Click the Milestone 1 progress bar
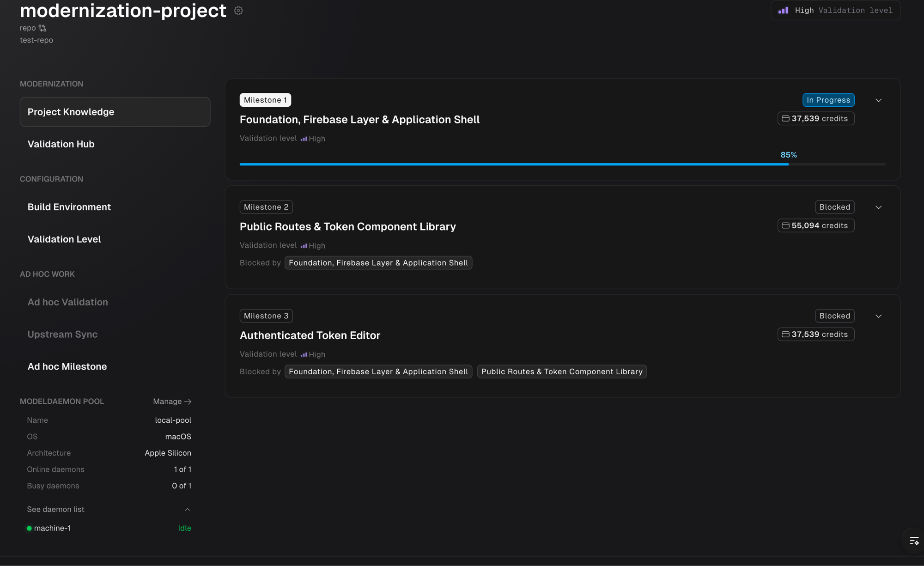 tap(562, 164)
